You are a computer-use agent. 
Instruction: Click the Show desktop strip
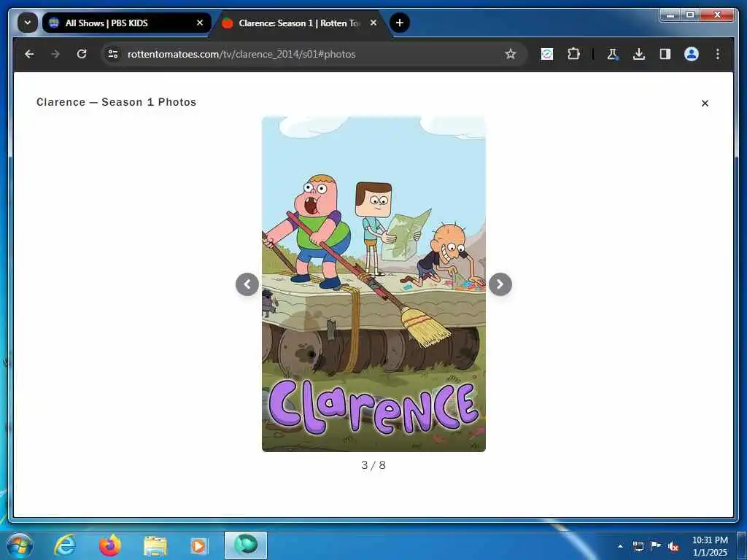tap(742, 545)
